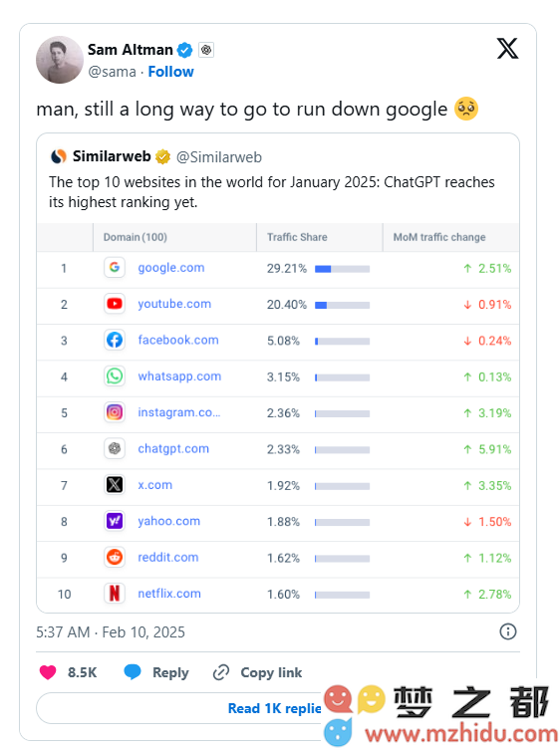Screen dimensions: 560x750
Task: Copy link to this tweet
Action: pos(257,672)
